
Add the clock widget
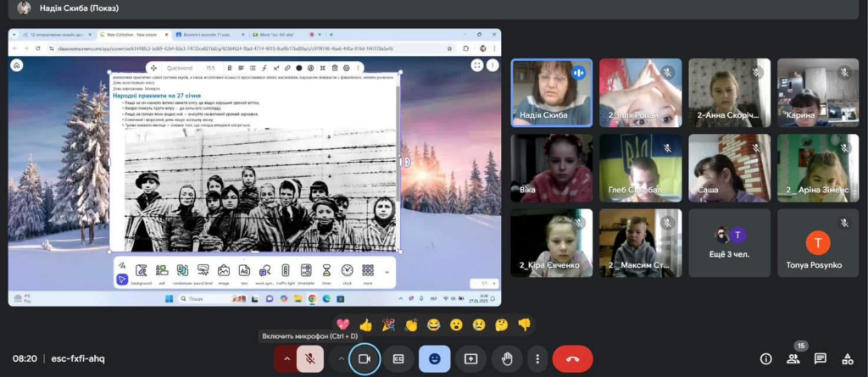click(347, 274)
